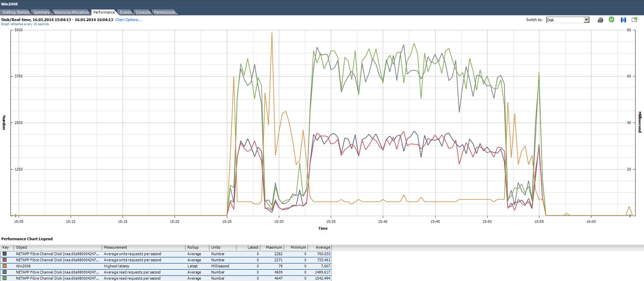This screenshot has width=644, height=281.
Task: Click the green color key in the legend
Action: click(x=5, y=278)
